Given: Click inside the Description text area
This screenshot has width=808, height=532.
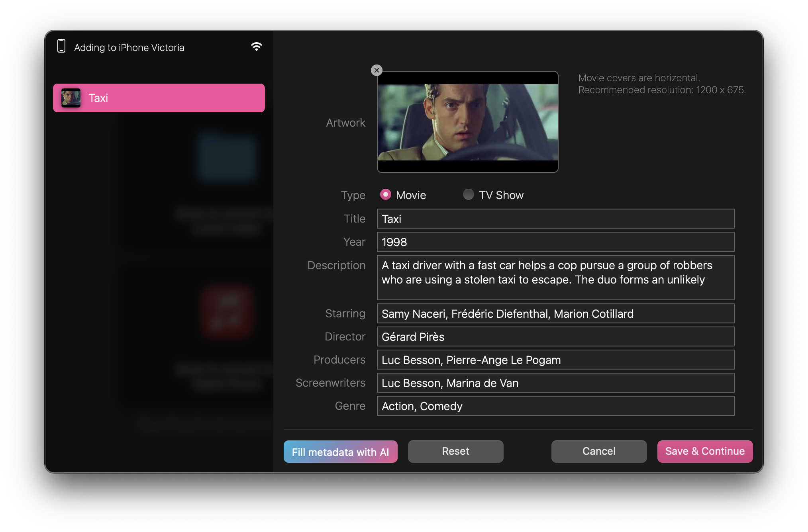Looking at the screenshot, I should coord(555,277).
